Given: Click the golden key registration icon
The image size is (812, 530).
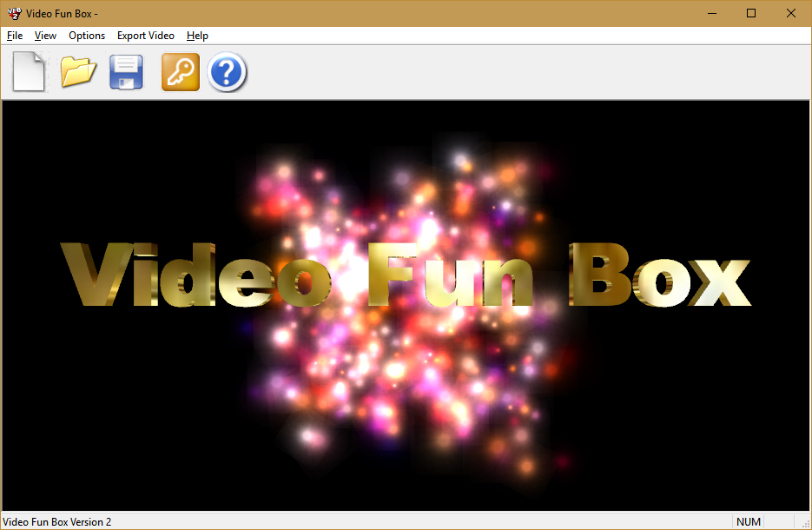Looking at the screenshot, I should (181, 72).
